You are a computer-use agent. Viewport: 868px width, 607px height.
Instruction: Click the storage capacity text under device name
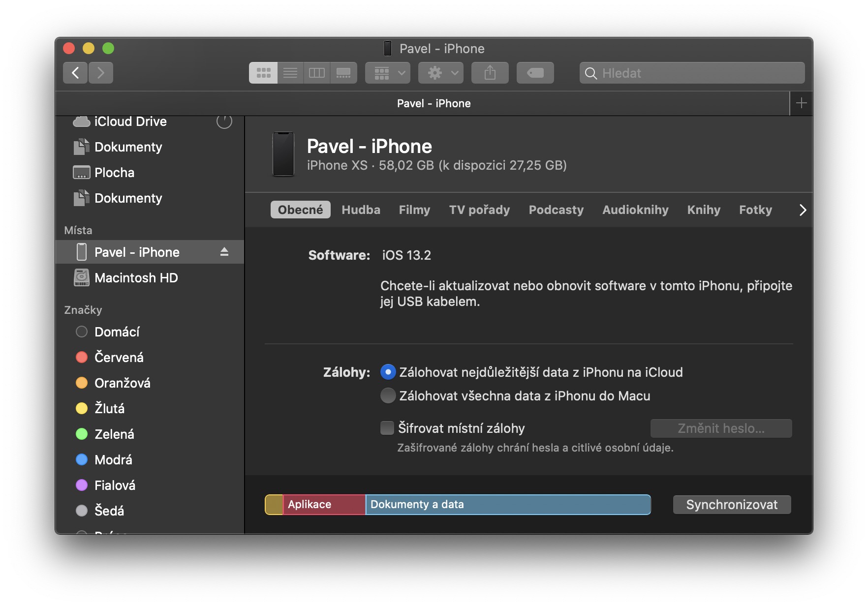(x=437, y=165)
